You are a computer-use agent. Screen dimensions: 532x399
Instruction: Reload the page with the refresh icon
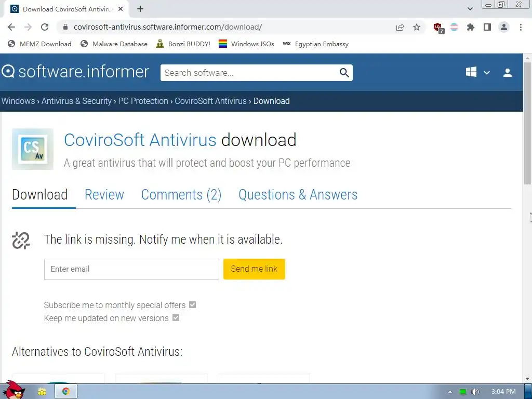(45, 27)
